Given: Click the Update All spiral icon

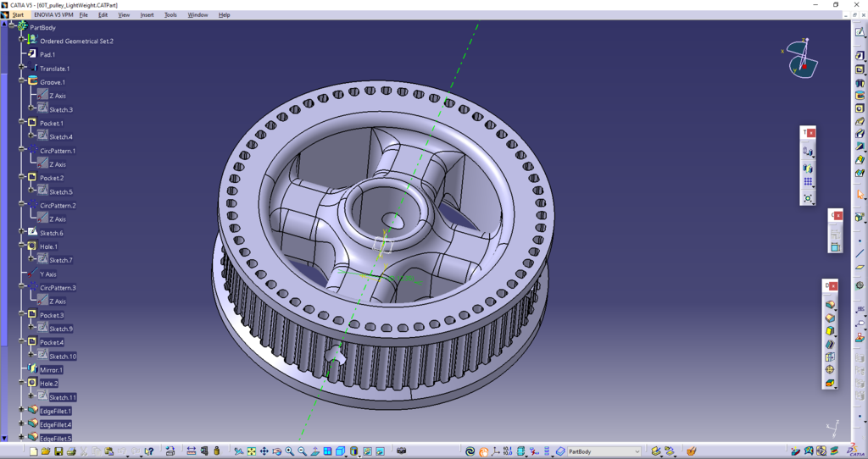Looking at the screenshot, I should 470,451.
